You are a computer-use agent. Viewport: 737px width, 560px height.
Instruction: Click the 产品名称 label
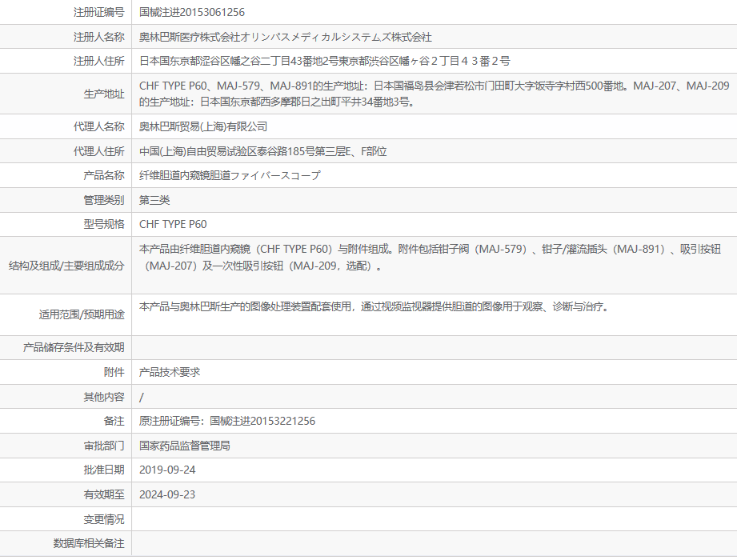(104, 175)
